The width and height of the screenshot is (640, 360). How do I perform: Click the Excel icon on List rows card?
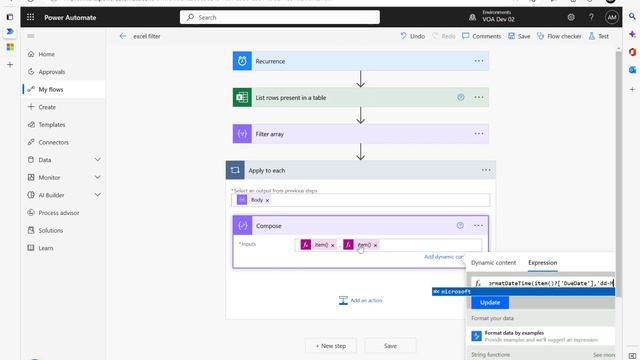(242, 98)
